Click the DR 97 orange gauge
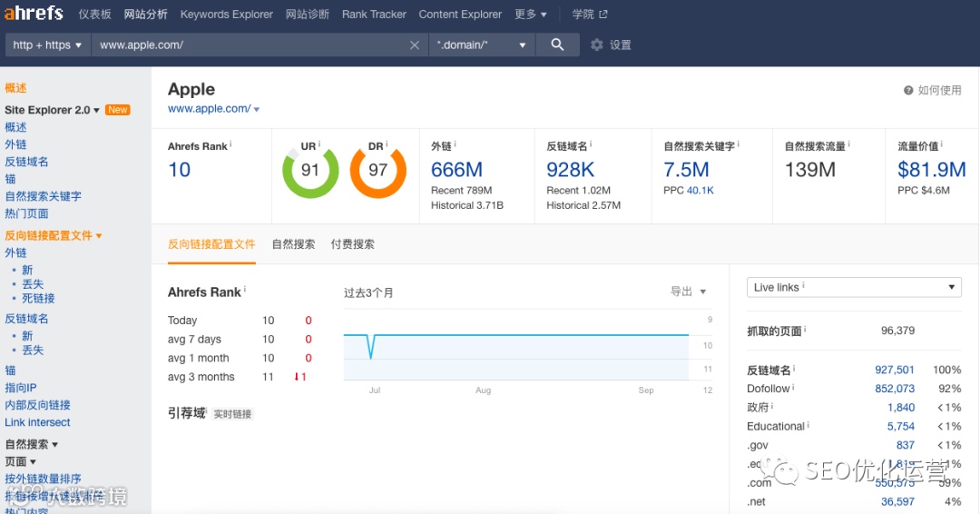Screen dimensions: 980x514 tap(377, 171)
